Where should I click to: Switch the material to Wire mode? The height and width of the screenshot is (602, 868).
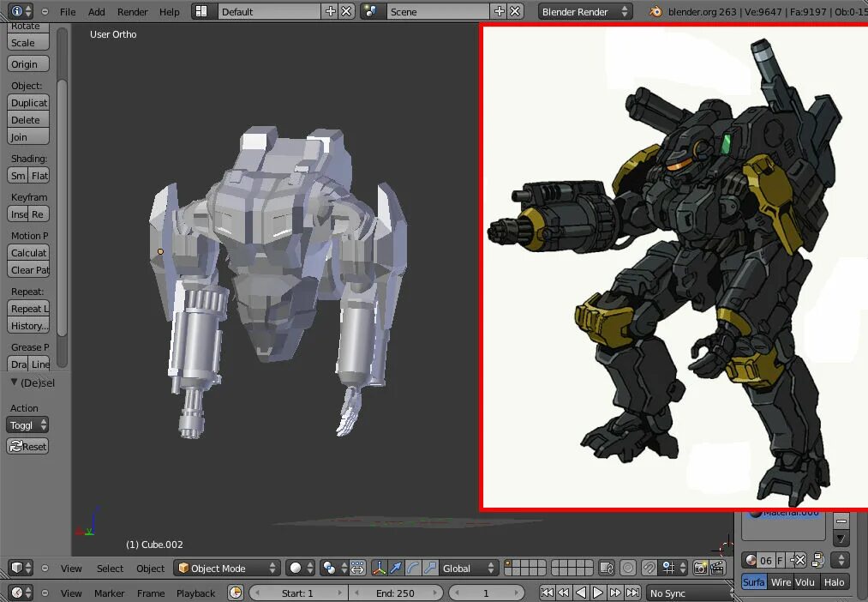click(x=781, y=581)
